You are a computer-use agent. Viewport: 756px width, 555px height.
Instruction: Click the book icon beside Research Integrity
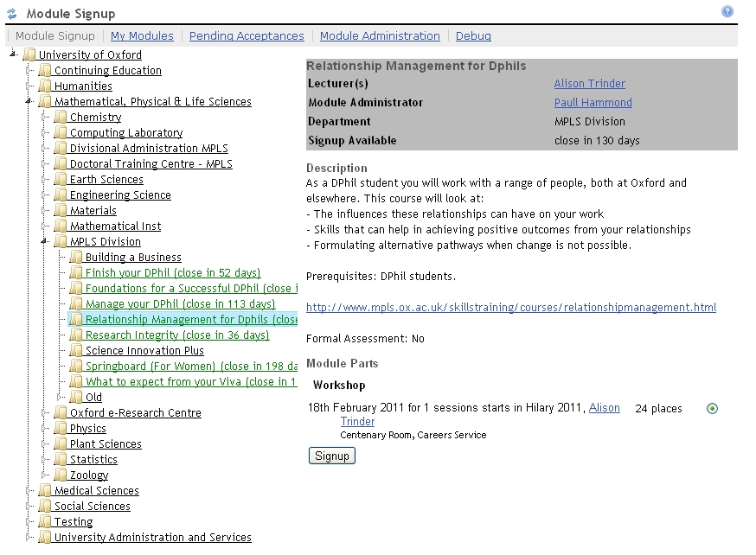click(76, 335)
